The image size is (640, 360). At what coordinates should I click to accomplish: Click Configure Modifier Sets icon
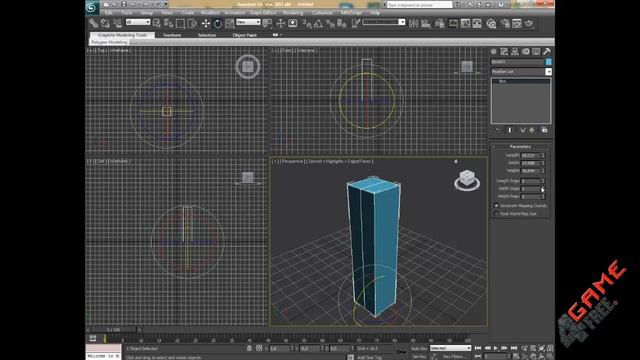pos(544,130)
